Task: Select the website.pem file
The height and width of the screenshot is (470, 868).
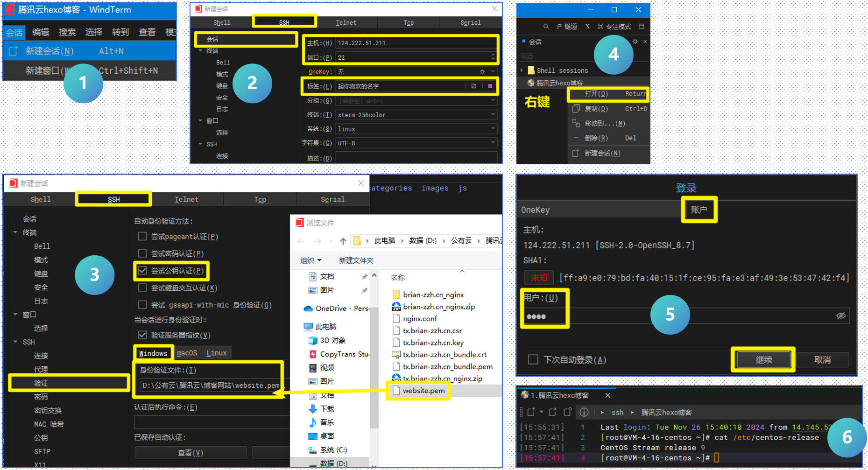Action: pos(423,391)
